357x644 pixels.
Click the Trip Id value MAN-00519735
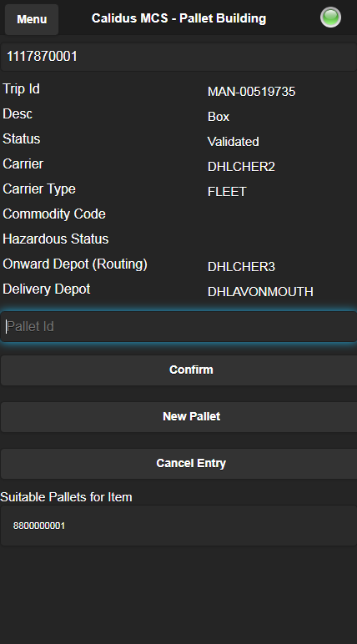[x=251, y=92]
